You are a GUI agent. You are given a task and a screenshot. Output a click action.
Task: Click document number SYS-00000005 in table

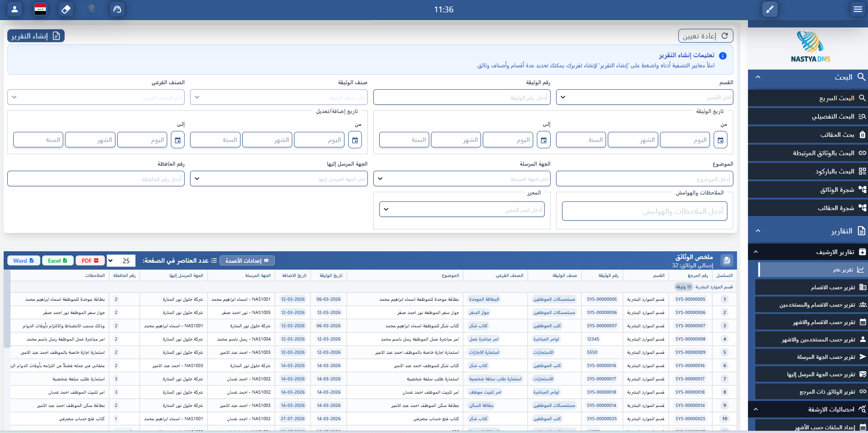(x=602, y=299)
